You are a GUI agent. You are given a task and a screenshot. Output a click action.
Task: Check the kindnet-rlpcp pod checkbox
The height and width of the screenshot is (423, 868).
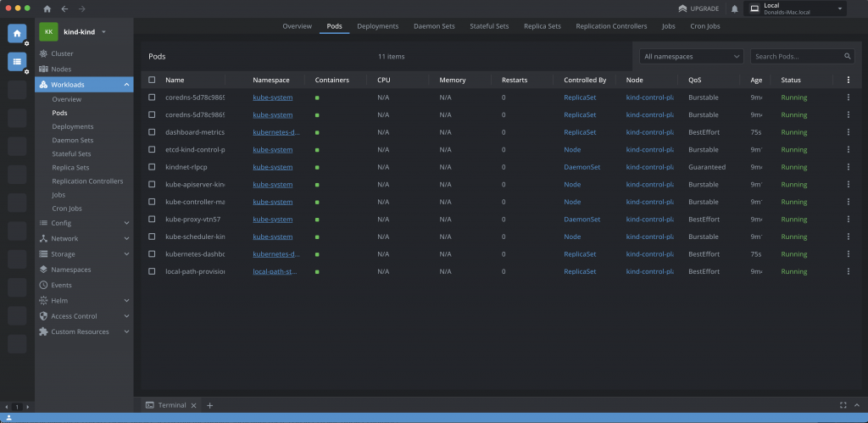click(x=152, y=167)
